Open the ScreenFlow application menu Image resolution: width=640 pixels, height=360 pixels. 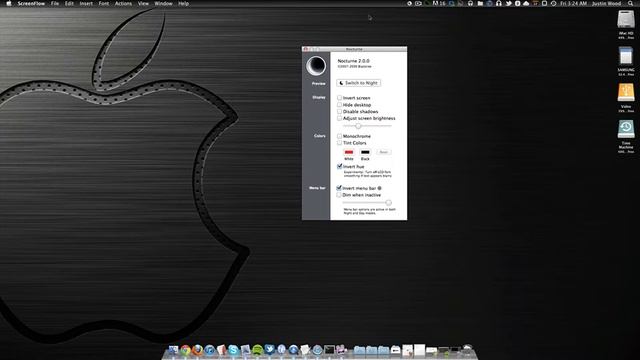[x=31, y=3]
